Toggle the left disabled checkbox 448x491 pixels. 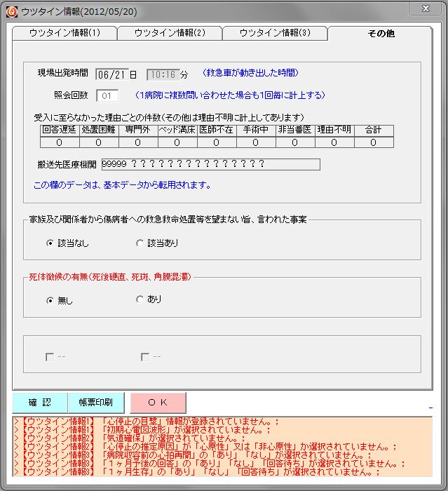click(x=50, y=357)
